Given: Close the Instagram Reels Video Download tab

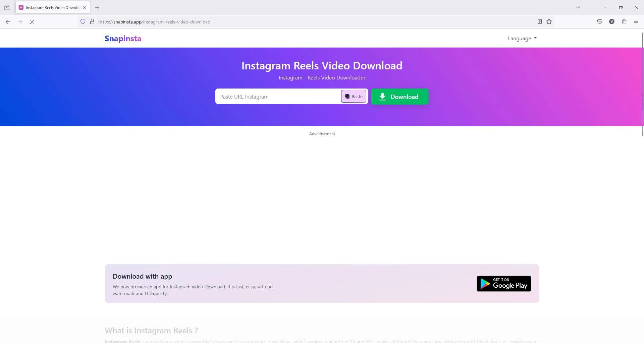Looking at the screenshot, I should pos(85,7).
